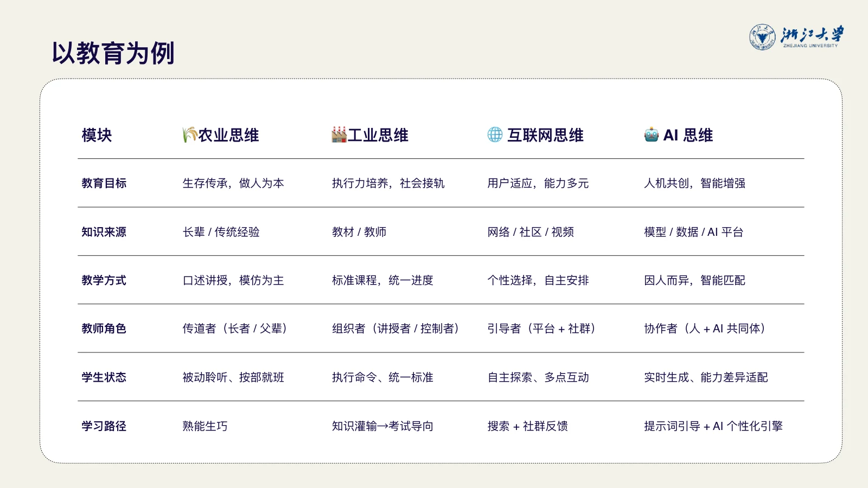Image resolution: width=868 pixels, height=488 pixels.
Task: Click the cell 知识灌输→考试导向
Action: point(382,426)
